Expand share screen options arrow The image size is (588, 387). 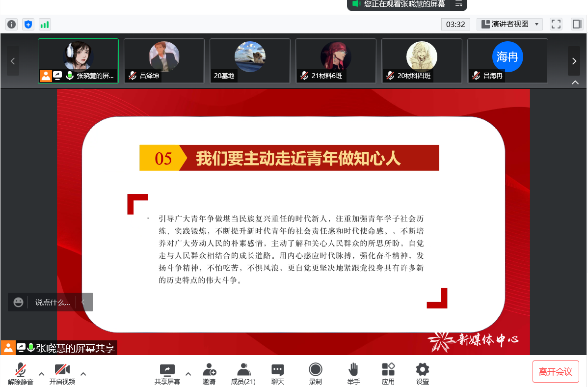click(188, 373)
